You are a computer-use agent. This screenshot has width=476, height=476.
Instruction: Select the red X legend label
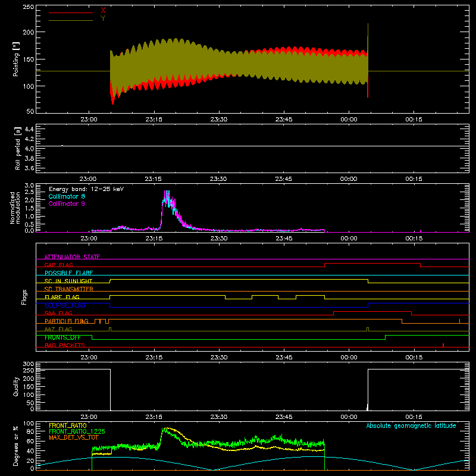[103, 11]
